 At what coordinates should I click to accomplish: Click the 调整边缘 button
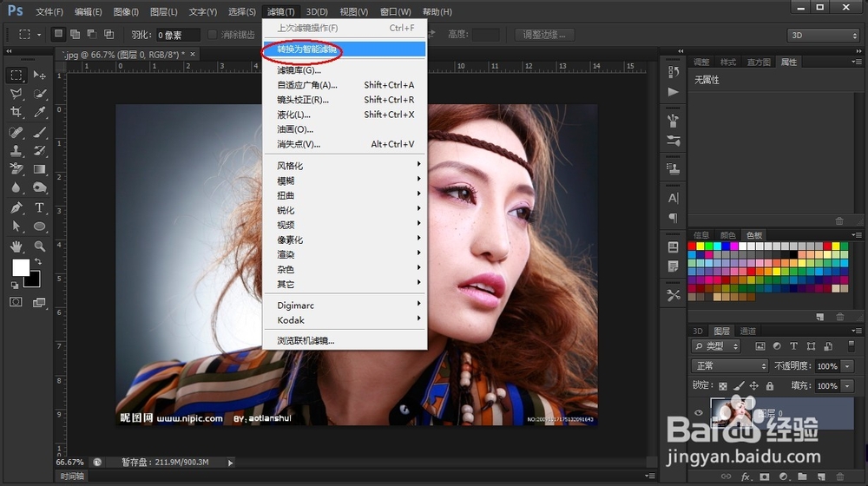pos(544,35)
